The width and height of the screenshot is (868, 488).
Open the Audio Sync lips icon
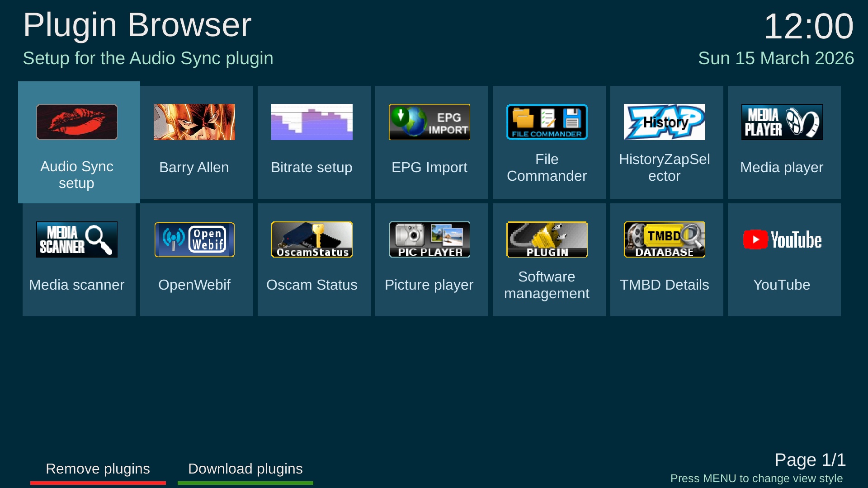point(77,122)
